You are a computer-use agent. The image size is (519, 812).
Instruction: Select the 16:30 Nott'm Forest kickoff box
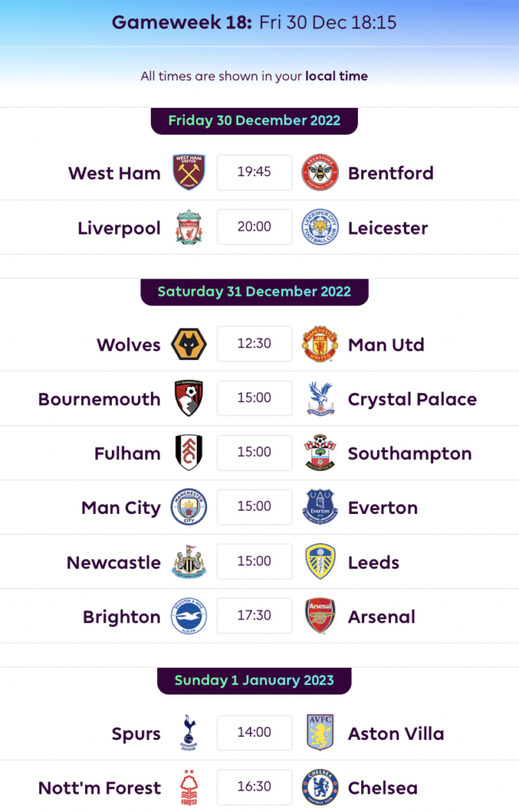click(x=254, y=787)
